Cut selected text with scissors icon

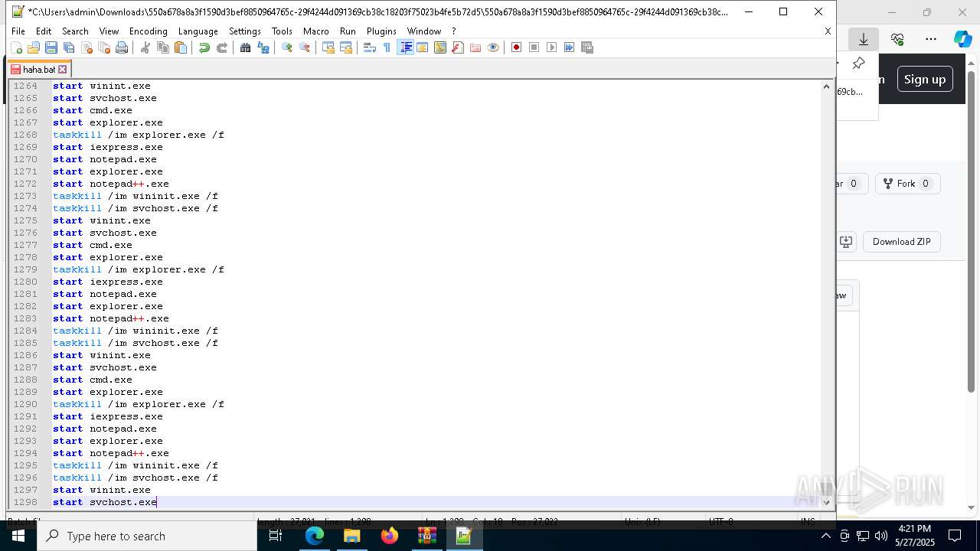pos(145,47)
